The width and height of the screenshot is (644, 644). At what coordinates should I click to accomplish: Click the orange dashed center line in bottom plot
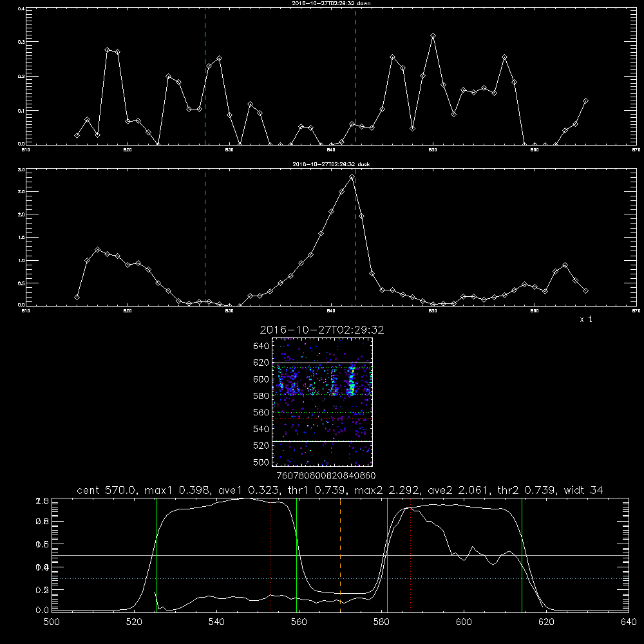341,554
